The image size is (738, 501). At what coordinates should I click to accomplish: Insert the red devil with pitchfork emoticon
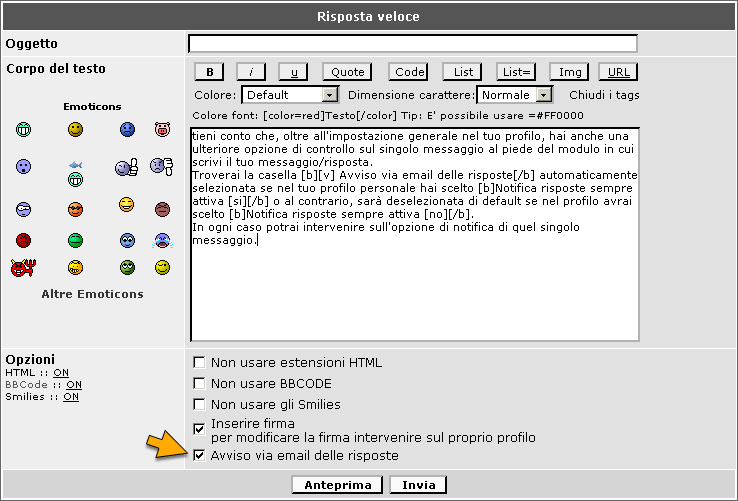24,268
